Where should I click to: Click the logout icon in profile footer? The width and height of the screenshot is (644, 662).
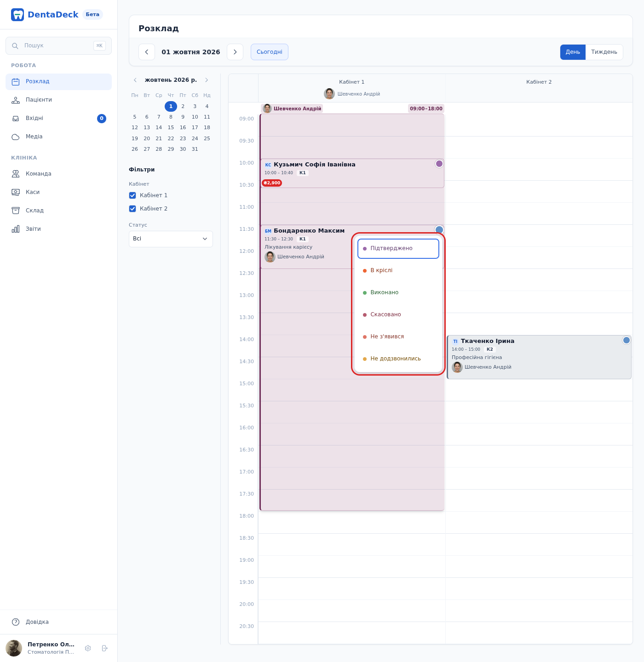tap(105, 648)
